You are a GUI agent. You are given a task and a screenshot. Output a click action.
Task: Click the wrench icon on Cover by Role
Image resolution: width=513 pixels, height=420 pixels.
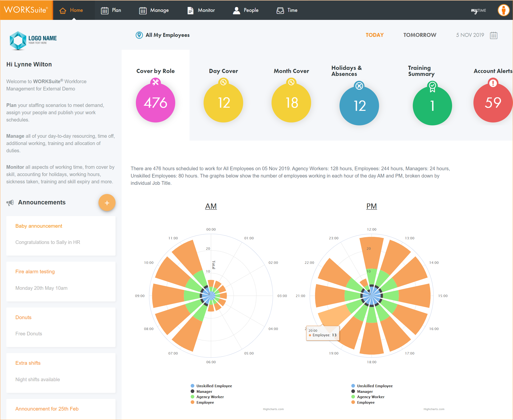pyautogui.click(x=155, y=82)
